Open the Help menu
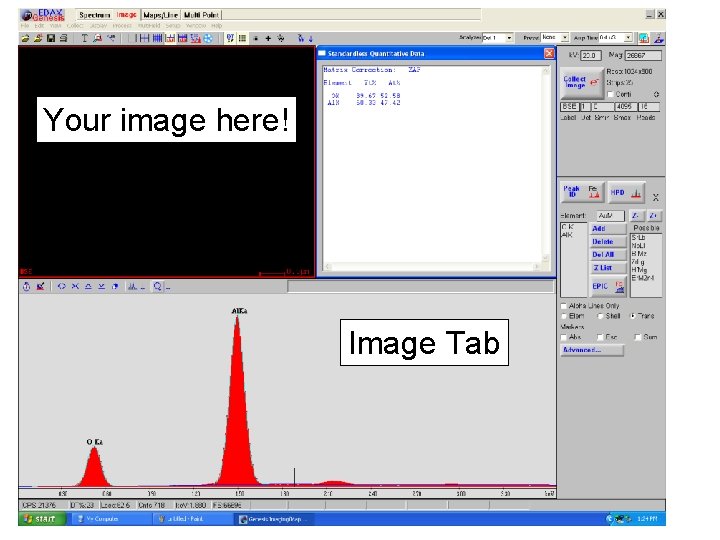 [x=216, y=26]
